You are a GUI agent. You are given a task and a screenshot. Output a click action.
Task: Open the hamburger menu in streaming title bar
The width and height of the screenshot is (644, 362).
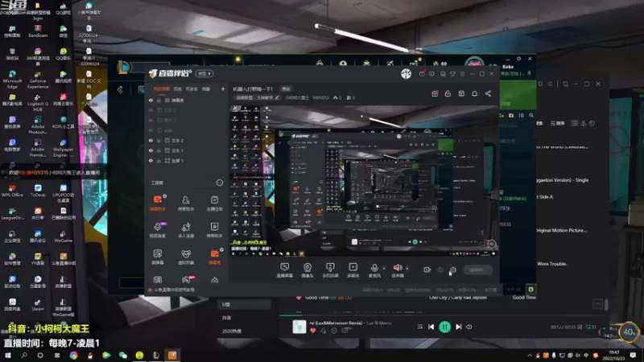462,74
